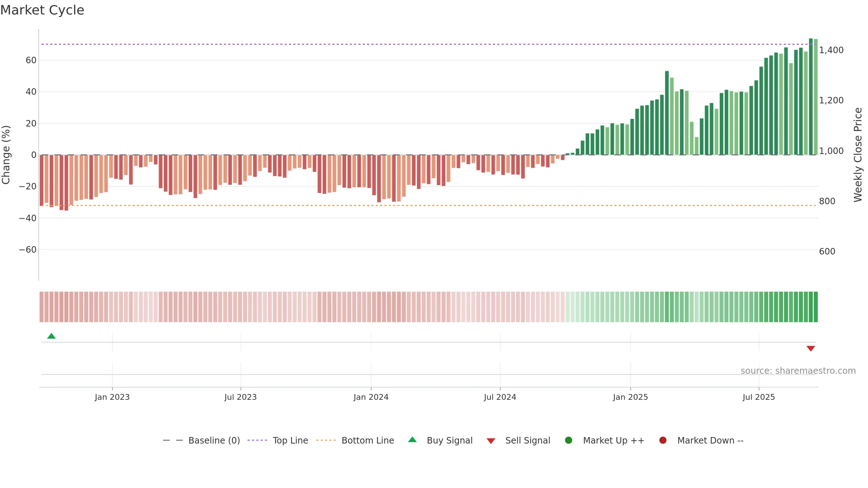Screen dimensions: 868x488
Task: Click the purple dotted top line on chart
Action: click(x=429, y=44)
